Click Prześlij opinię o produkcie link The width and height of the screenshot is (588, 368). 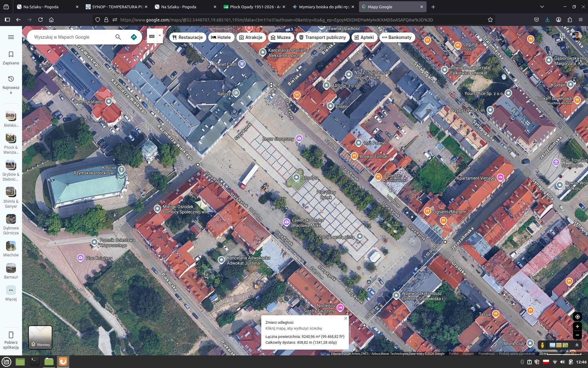coord(517,354)
